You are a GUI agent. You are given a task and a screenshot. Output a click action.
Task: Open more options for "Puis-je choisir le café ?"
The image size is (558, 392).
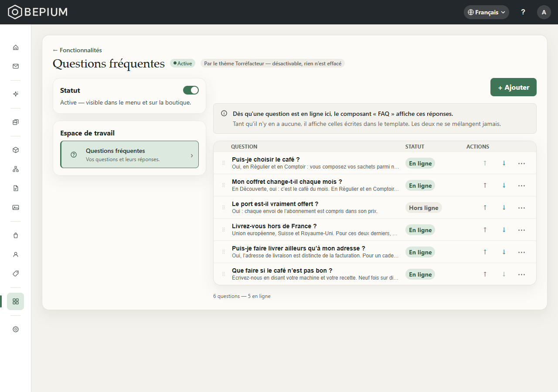tap(521, 163)
